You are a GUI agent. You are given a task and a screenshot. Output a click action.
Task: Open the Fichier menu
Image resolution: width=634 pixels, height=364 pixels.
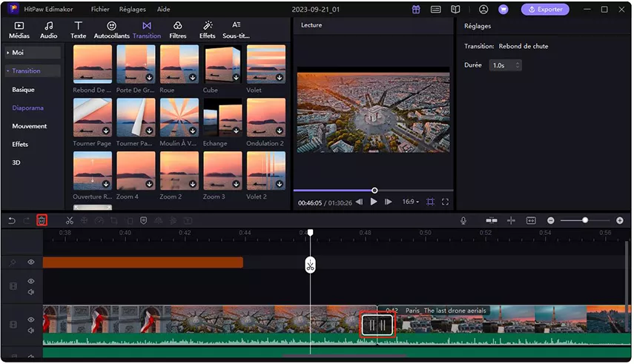(100, 9)
